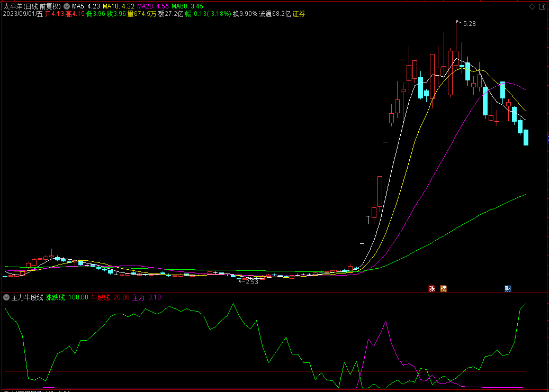Open the 证券 sector link
Viewport: 549px width, 392px height.
click(x=299, y=14)
